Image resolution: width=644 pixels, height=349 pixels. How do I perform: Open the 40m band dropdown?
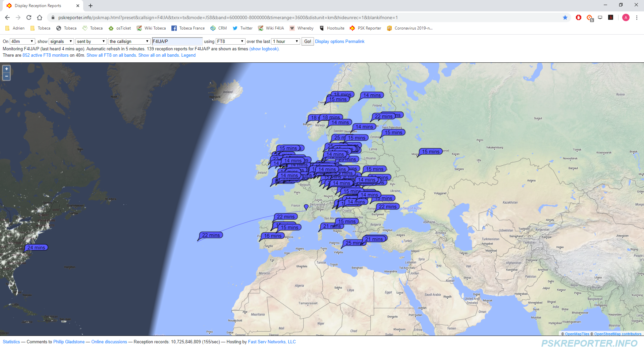[22, 41]
